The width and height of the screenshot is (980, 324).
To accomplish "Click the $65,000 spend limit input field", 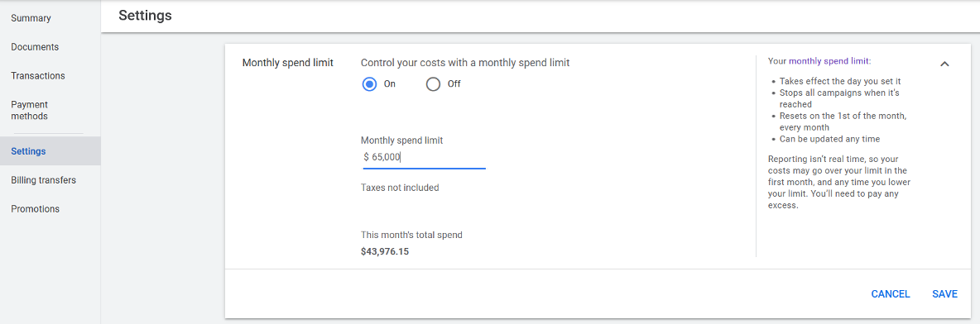I will pos(425,157).
